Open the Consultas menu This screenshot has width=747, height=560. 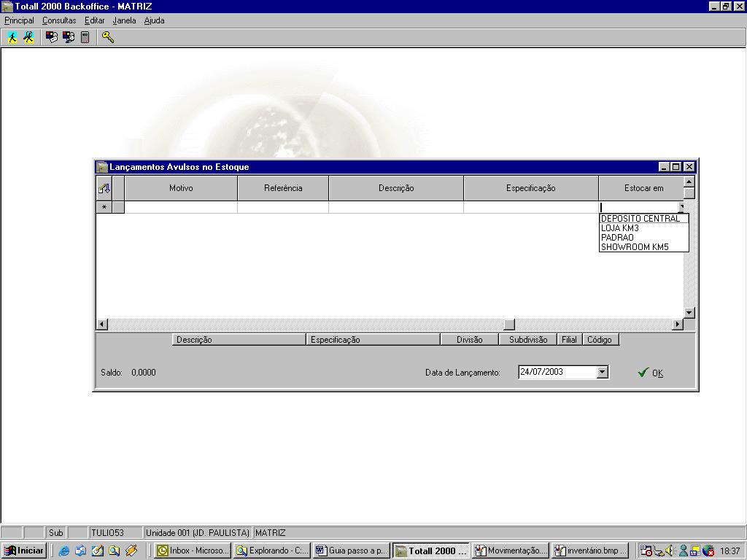pos(59,20)
